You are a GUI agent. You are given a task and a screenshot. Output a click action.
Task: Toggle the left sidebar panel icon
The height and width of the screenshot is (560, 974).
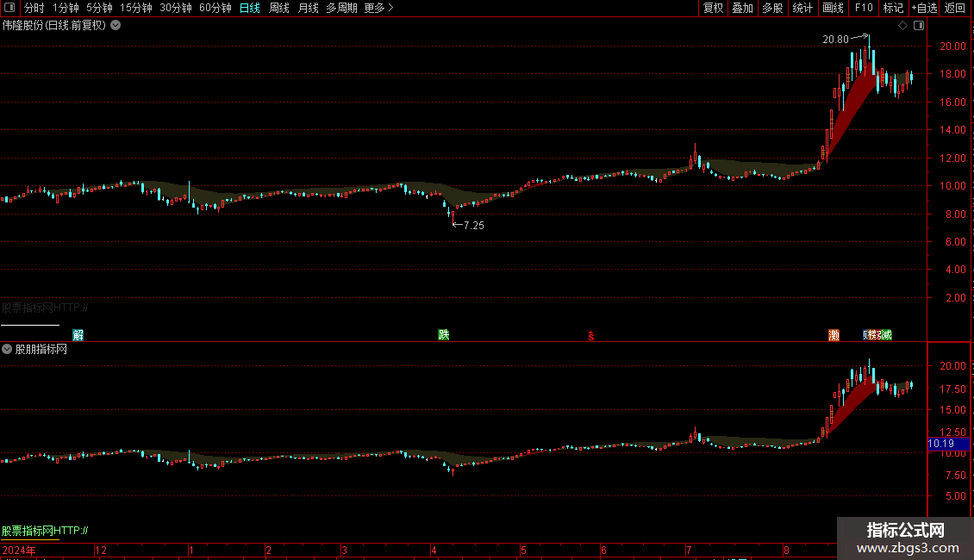pos(9,8)
